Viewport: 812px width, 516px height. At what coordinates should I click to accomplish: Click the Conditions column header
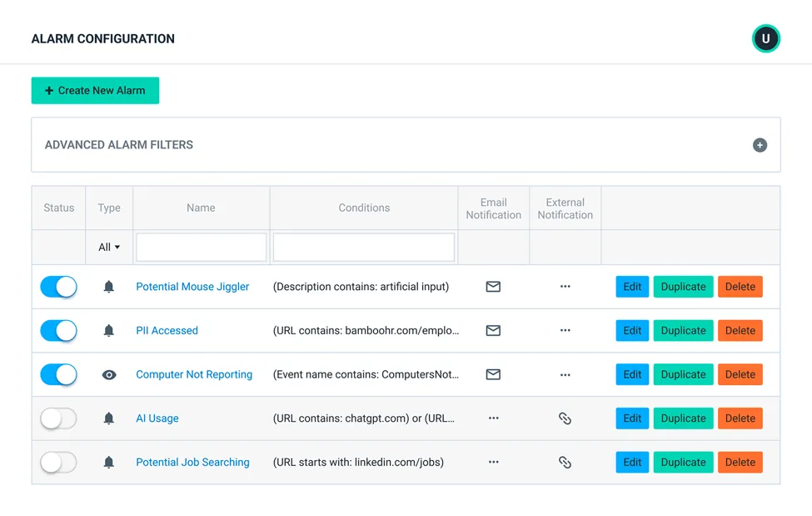point(364,208)
